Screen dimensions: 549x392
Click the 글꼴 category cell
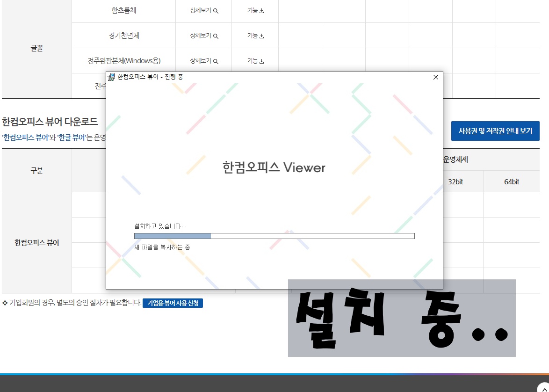click(x=37, y=48)
